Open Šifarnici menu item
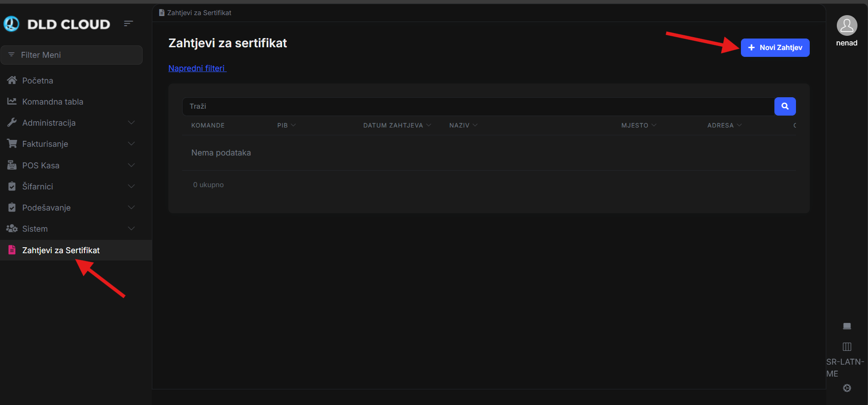 pyautogui.click(x=76, y=186)
